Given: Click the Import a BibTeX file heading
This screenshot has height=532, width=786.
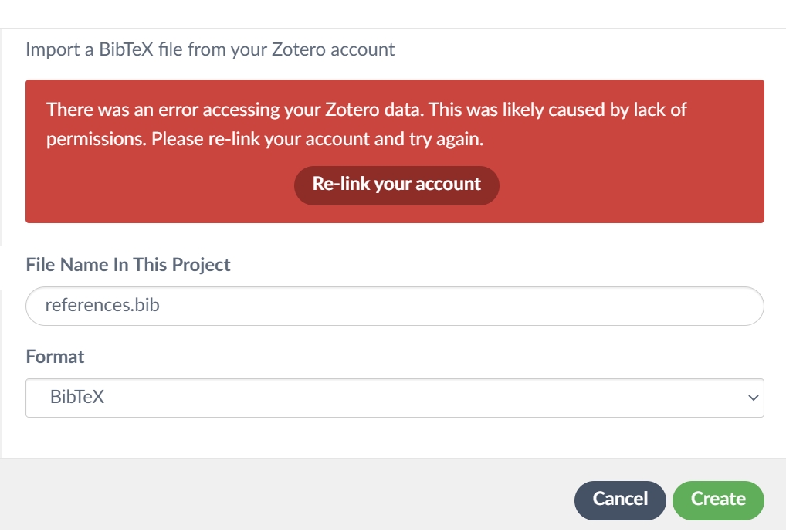Looking at the screenshot, I should (x=210, y=49).
